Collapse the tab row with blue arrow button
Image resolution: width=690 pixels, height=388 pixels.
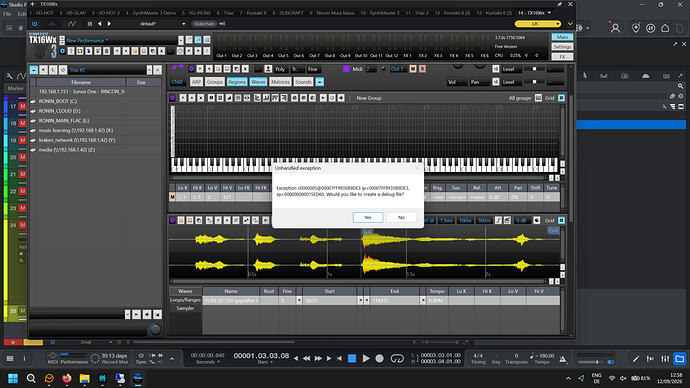[x=319, y=82]
